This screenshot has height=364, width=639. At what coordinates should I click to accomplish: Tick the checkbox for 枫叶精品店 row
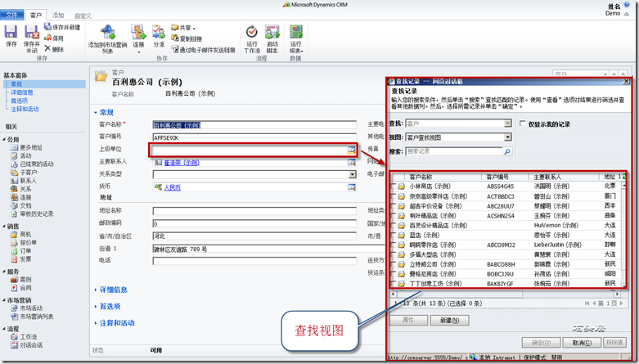394,216
